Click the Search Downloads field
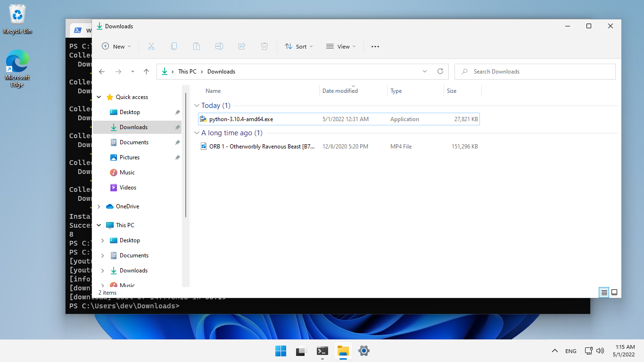 pos(535,72)
